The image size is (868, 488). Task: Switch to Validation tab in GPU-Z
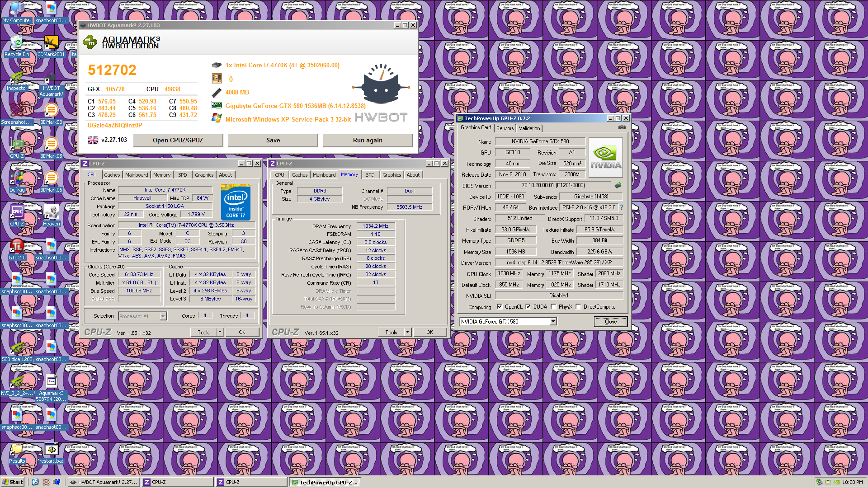pyautogui.click(x=529, y=128)
